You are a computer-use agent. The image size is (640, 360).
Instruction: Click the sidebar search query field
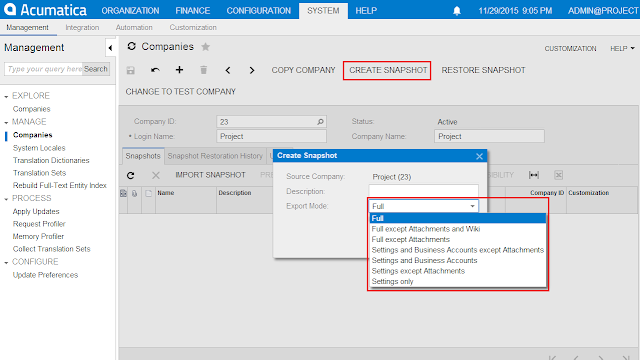pyautogui.click(x=44, y=69)
